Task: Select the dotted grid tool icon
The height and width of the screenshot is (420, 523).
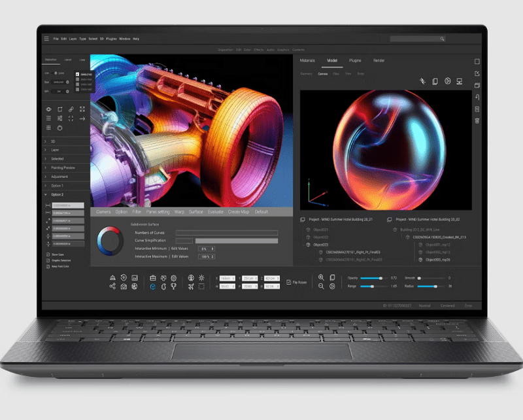Action: [48, 128]
